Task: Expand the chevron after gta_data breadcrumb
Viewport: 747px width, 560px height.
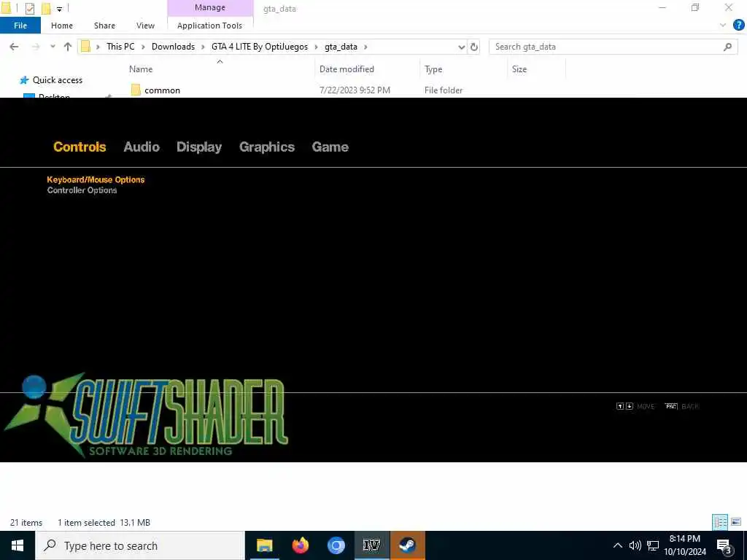Action: pos(365,47)
